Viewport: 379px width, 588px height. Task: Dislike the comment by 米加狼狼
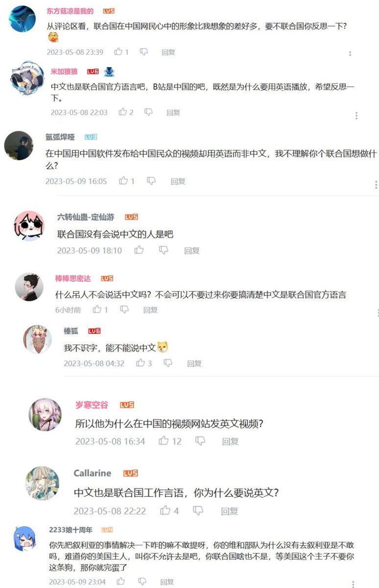[x=148, y=112]
